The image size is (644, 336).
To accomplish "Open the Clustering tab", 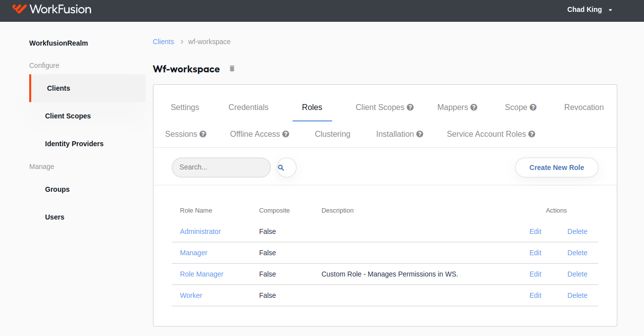I will (333, 134).
